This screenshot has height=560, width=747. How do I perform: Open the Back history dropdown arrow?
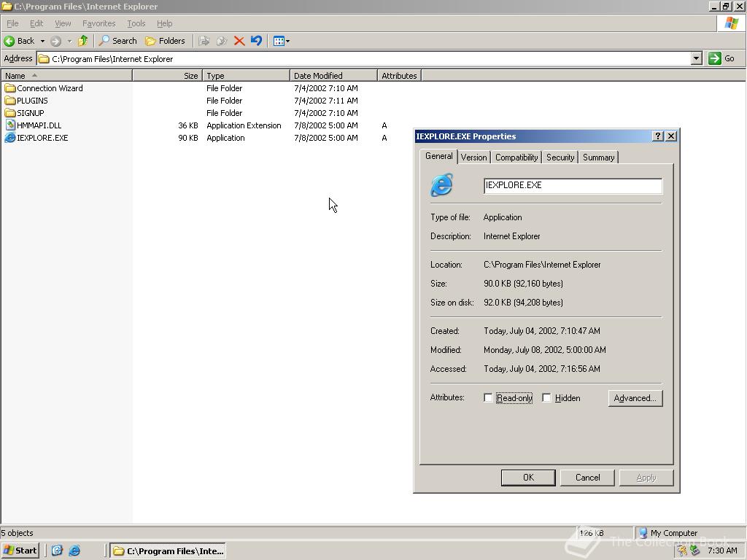pos(42,41)
